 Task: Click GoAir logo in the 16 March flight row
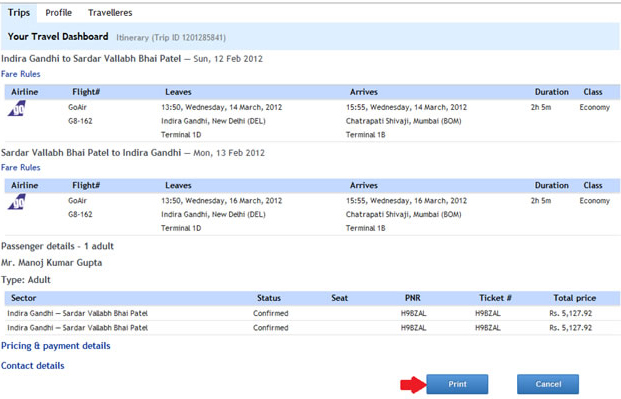(x=17, y=202)
